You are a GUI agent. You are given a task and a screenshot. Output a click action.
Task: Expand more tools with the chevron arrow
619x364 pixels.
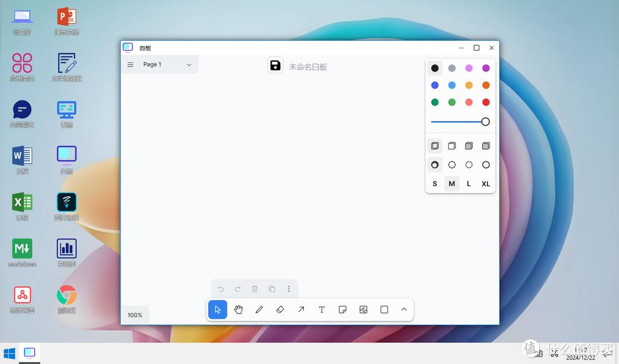(404, 310)
